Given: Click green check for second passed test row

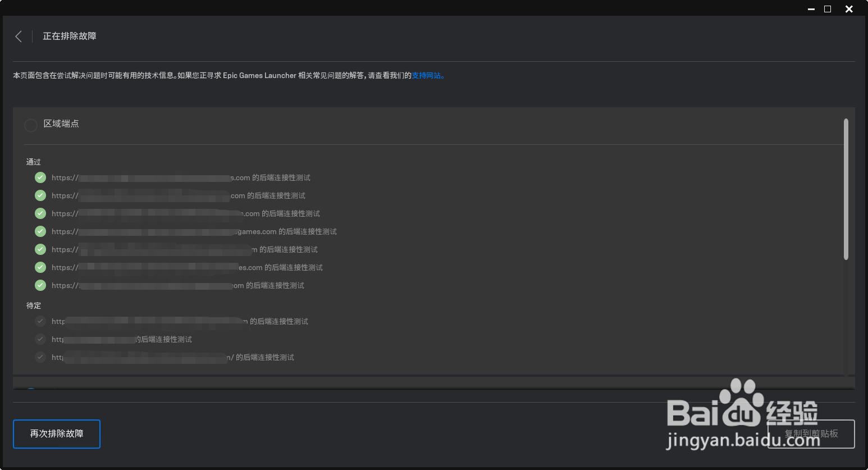Looking at the screenshot, I should point(40,195).
